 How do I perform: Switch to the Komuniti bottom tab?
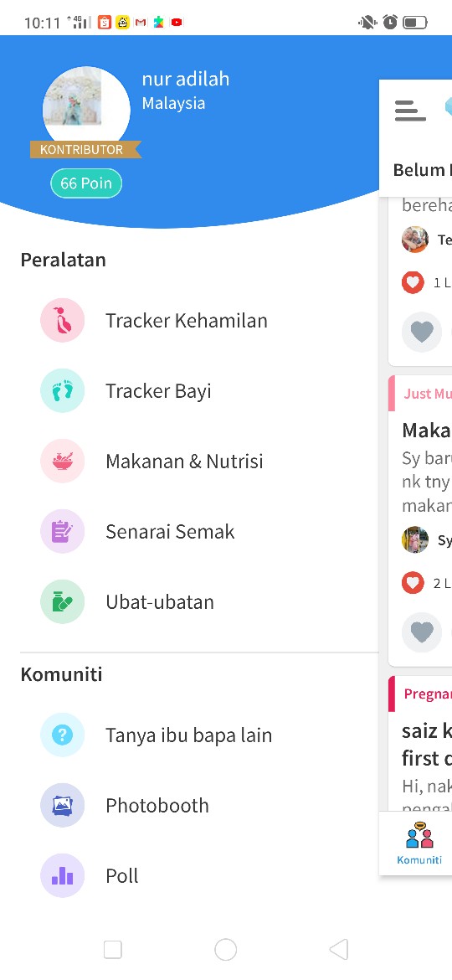point(419,843)
